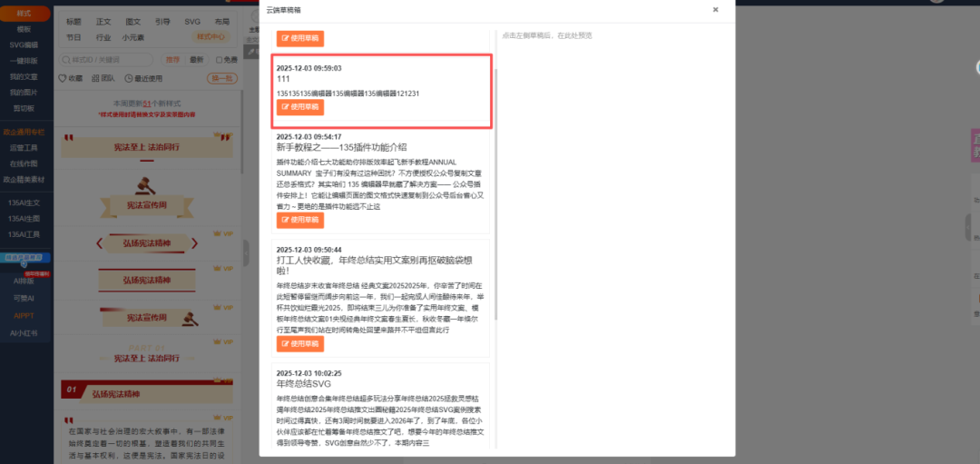Open 在线作图 in the sidebar
980x464 pixels.
[x=25, y=163]
